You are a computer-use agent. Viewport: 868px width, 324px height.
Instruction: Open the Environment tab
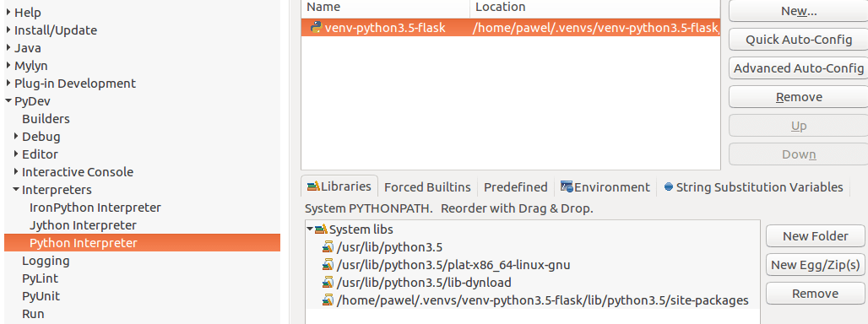605,186
